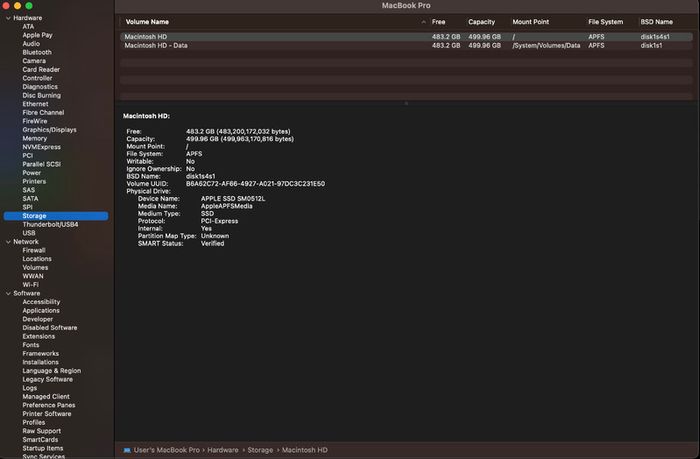Select Language & Region in the sidebar
700x459 pixels.
tap(52, 371)
